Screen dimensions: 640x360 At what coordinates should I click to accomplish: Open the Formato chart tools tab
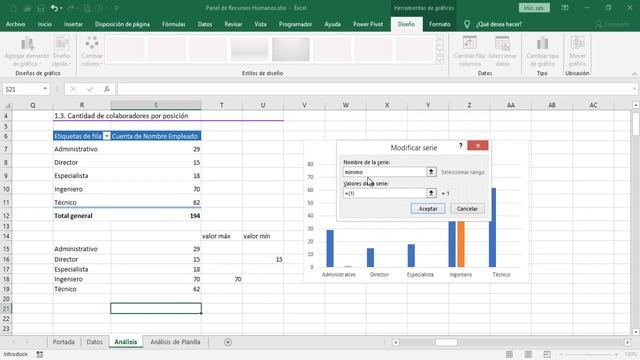click(x=440, y=24)
